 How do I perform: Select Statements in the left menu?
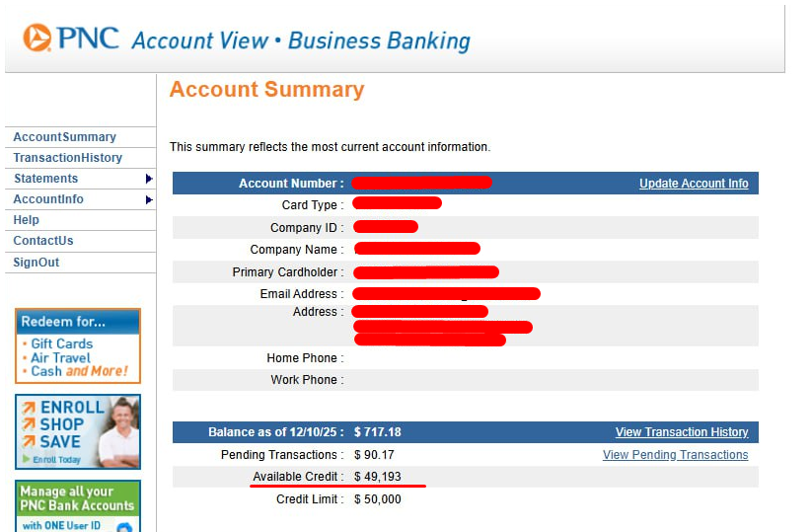pyautogui.click(x=45, y=179)
